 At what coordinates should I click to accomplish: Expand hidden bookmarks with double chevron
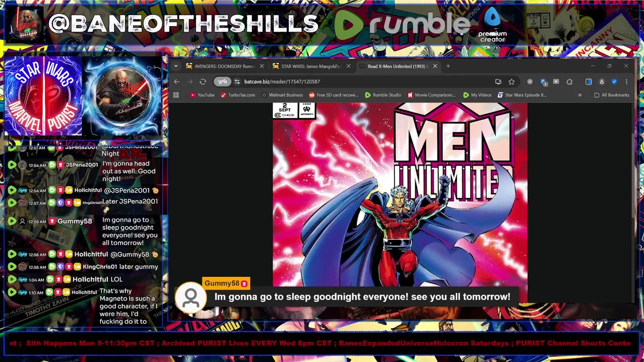coord(580,95)
